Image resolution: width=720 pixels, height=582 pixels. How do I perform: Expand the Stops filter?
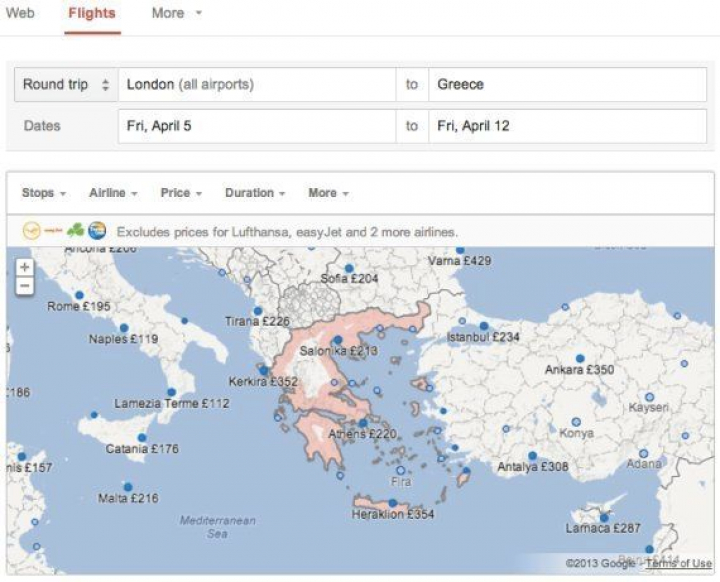point(43,193)
